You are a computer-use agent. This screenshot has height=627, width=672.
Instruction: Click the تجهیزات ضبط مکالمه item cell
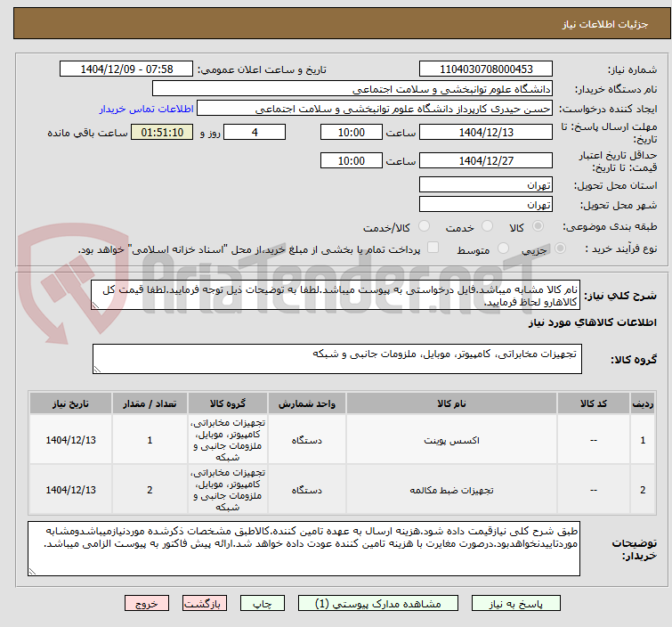[451, 490]
